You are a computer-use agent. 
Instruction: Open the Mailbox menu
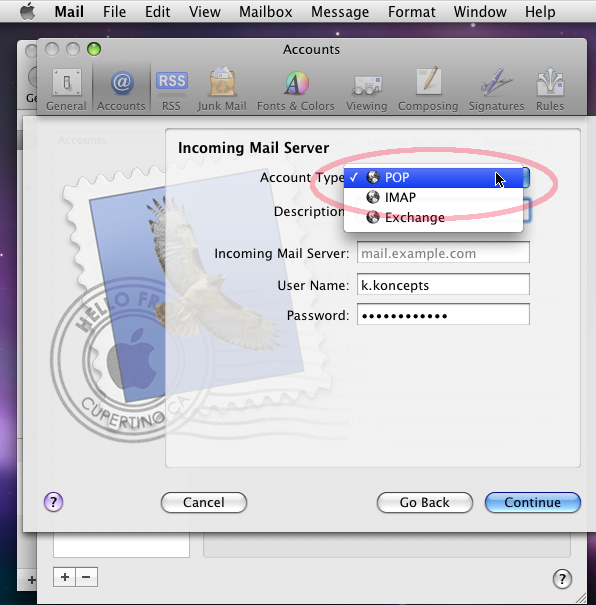265,12
